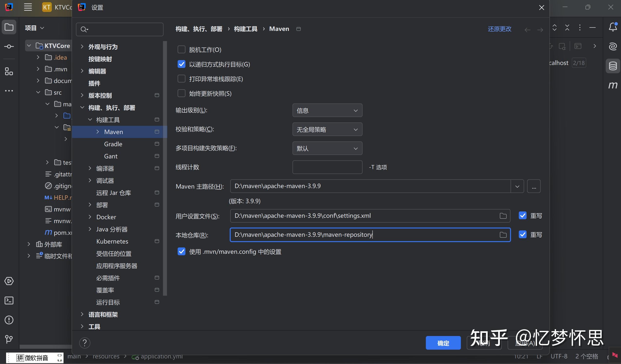
Task: Click the folder icon in the local repository field
Action: 503,235
